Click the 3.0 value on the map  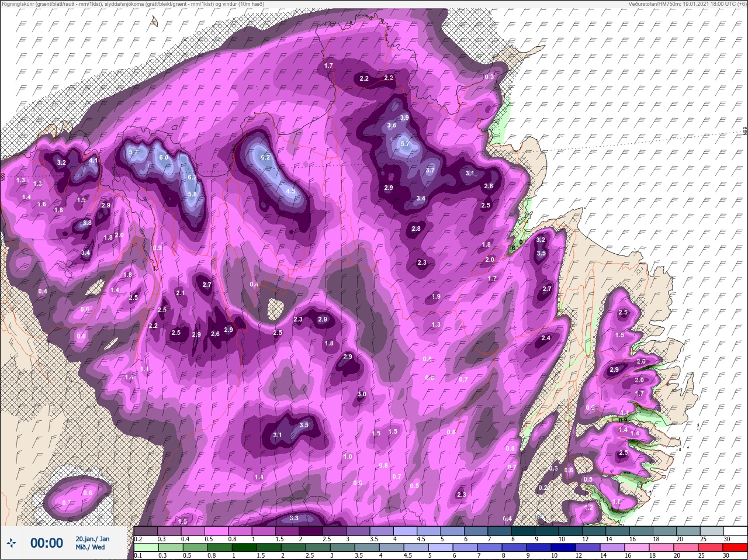click(362, 395)
